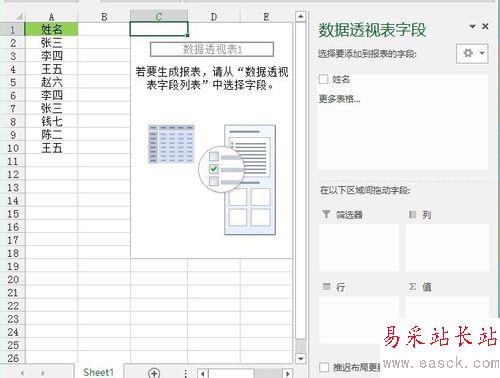The image size is (500, 378).
Task: Click inside the 列 drop area box
Action: [x=447, y=247]
